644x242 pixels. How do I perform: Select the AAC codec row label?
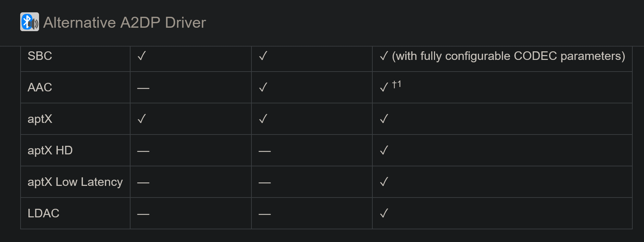[40, 87]
